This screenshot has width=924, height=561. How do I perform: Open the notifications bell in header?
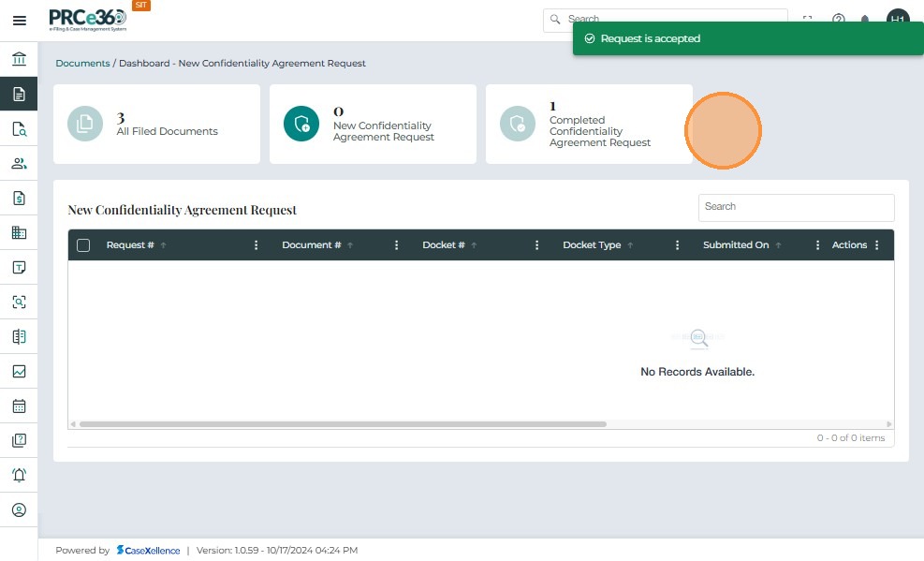(x=865, y=19)
